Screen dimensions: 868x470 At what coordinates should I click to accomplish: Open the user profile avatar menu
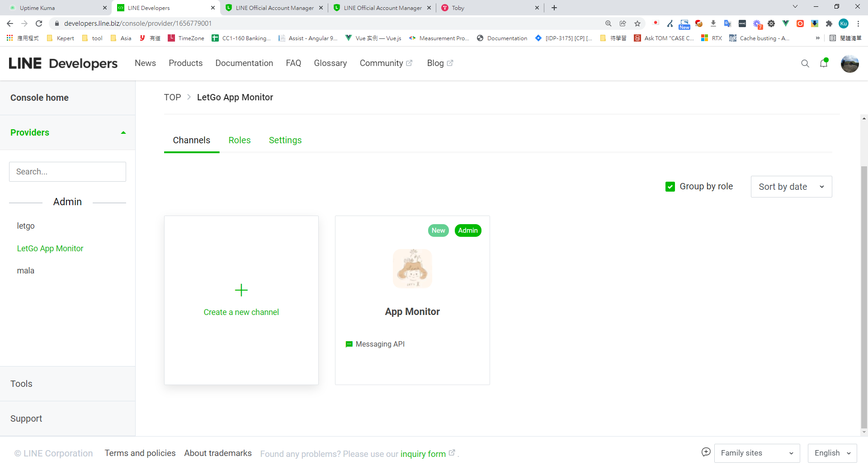(x=849, y=64)
